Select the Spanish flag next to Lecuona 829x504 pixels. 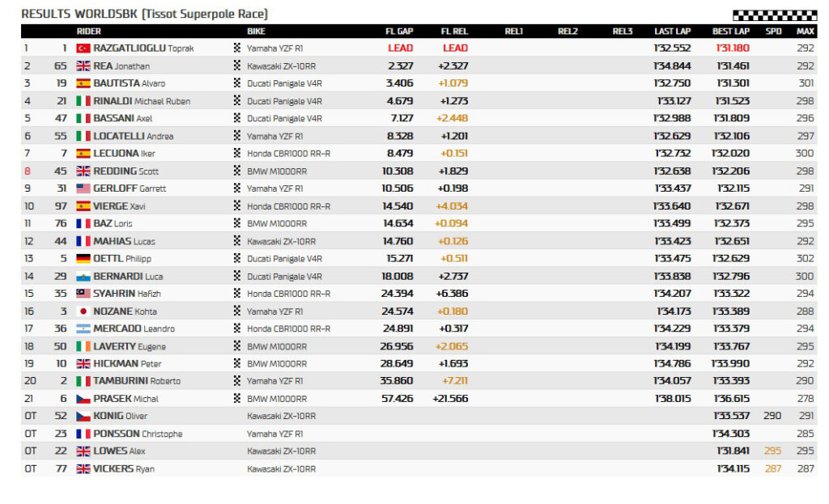click(83, 153)
